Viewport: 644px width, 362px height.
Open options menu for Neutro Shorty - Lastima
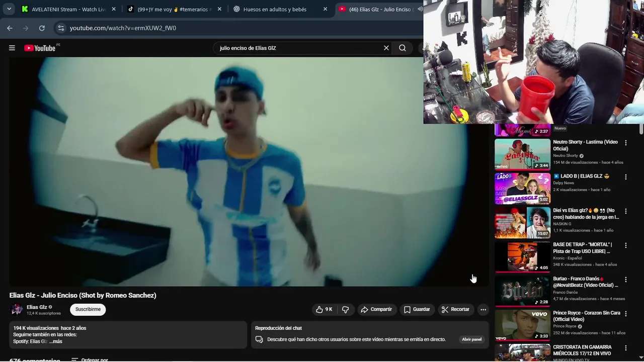click(x=626, y=143)
